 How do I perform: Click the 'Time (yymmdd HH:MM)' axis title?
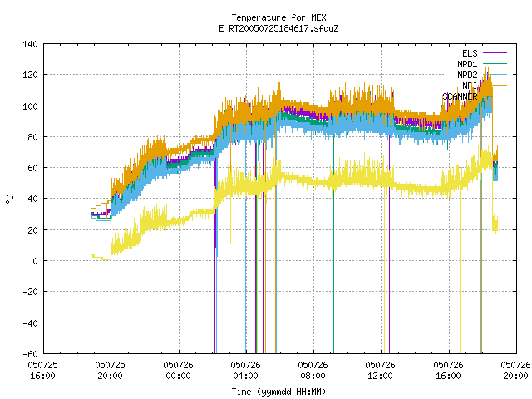(x=278, y=392)
